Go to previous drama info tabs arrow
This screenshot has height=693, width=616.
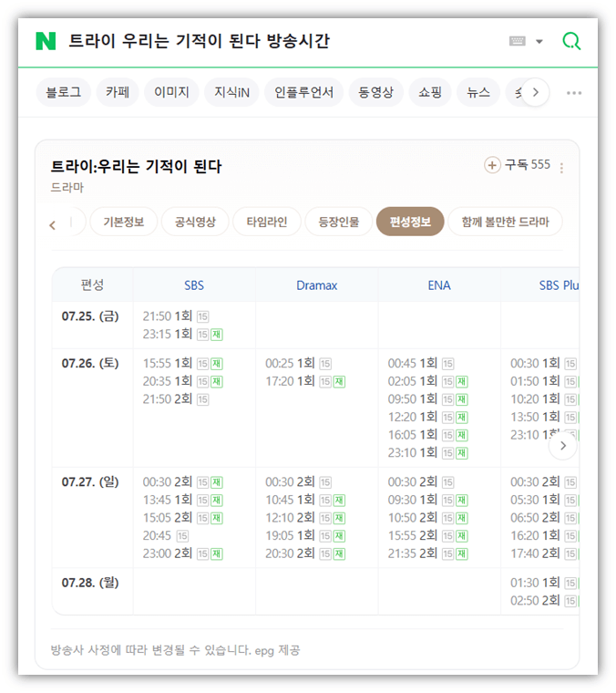pyautogui.click(x=53, y=225)
